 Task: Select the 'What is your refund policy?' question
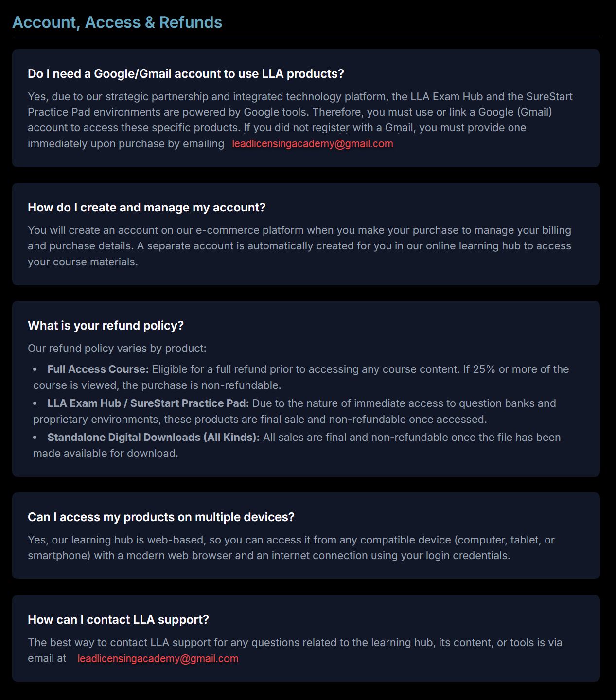[106, 326]
